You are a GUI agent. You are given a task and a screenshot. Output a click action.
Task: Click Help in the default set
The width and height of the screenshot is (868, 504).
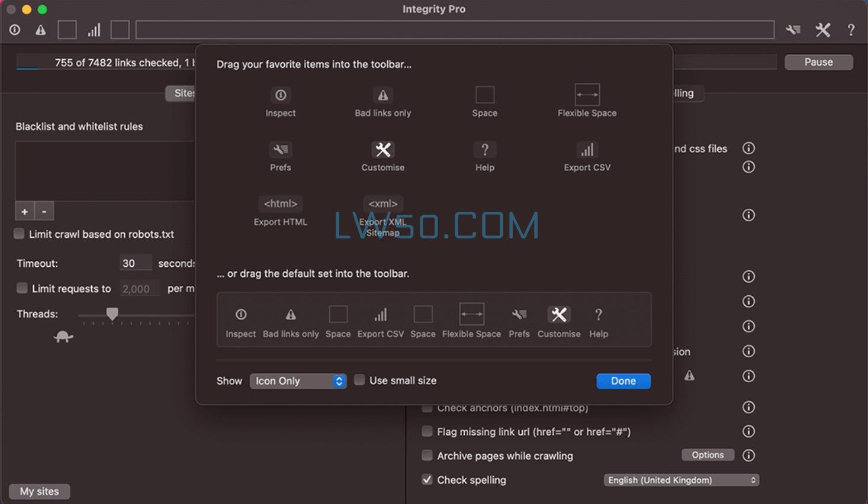[x=599, y=322]
